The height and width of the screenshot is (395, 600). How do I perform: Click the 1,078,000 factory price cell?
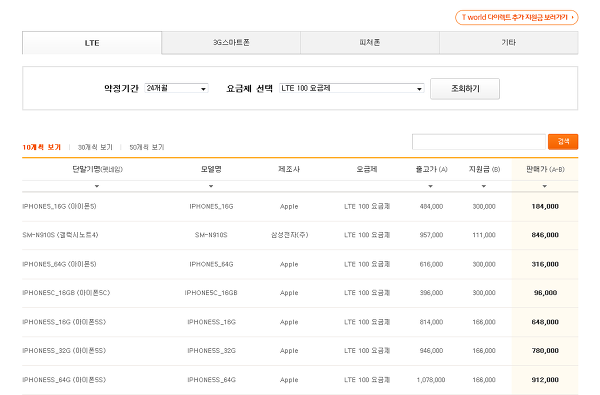[x=431, y=380]
